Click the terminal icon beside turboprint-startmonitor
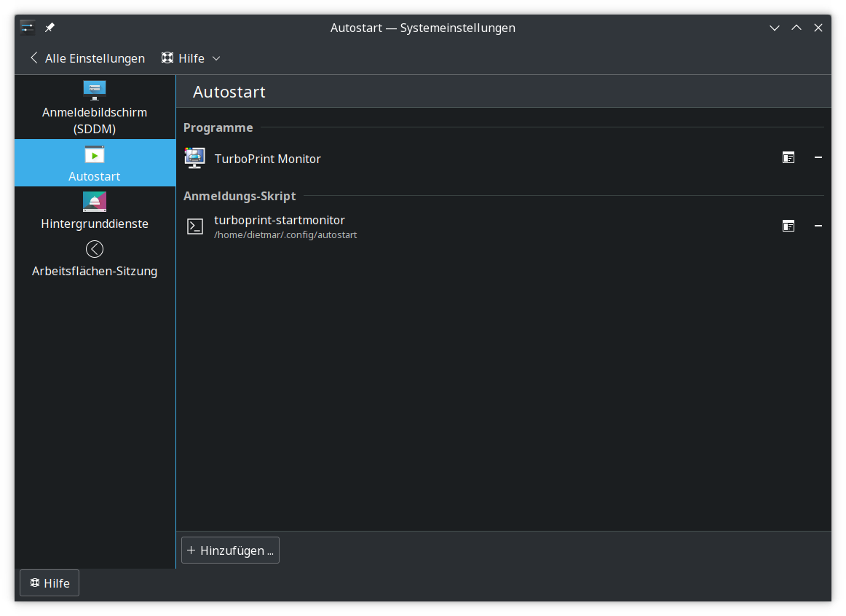 194,226
